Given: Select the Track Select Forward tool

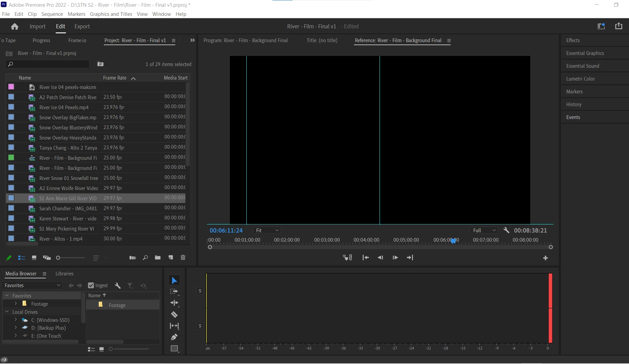Looking at the screenshot, I should pyautogui.click(x=174, y=292).
